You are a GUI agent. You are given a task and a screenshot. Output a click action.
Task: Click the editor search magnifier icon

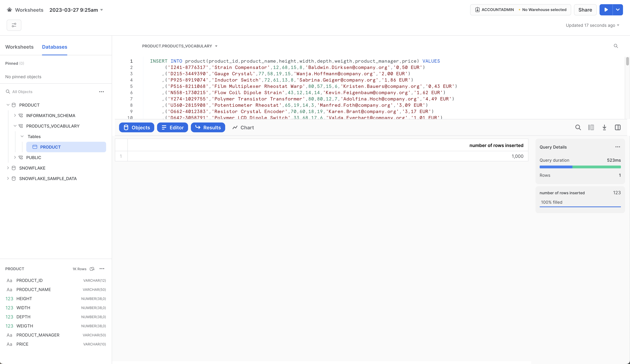(616, 46)
